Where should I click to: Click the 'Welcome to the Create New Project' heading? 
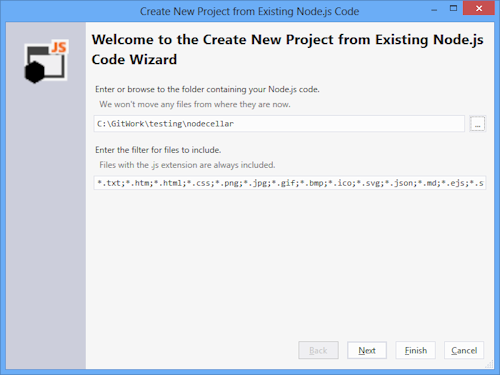pyautogui.click(x=287, y=49)
